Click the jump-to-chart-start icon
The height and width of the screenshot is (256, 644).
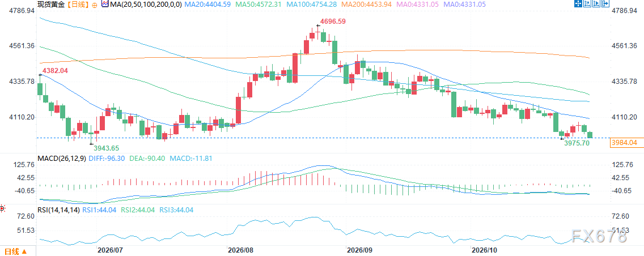[587, 3]
